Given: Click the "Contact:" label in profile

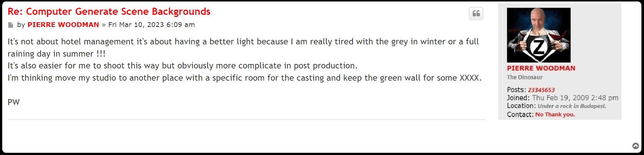Looking at the screenshot, I should (x=520, y=115).
